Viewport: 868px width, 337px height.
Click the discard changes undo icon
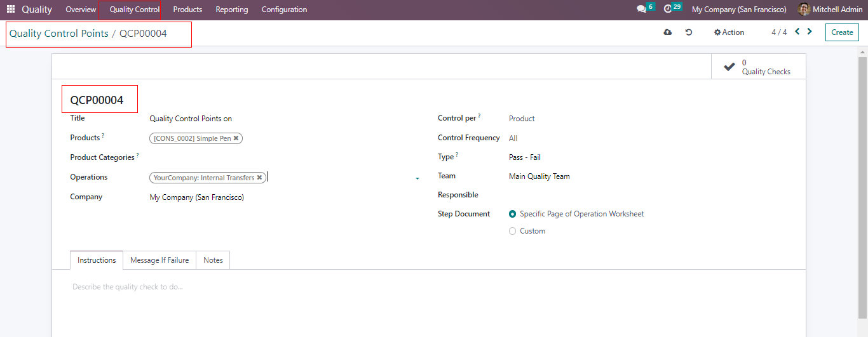coord(689,32)
